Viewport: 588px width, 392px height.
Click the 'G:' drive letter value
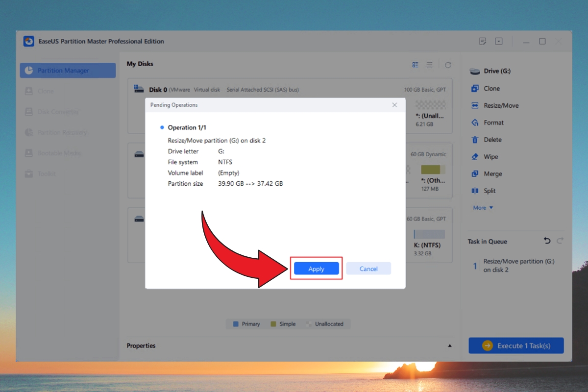[221, 151]
